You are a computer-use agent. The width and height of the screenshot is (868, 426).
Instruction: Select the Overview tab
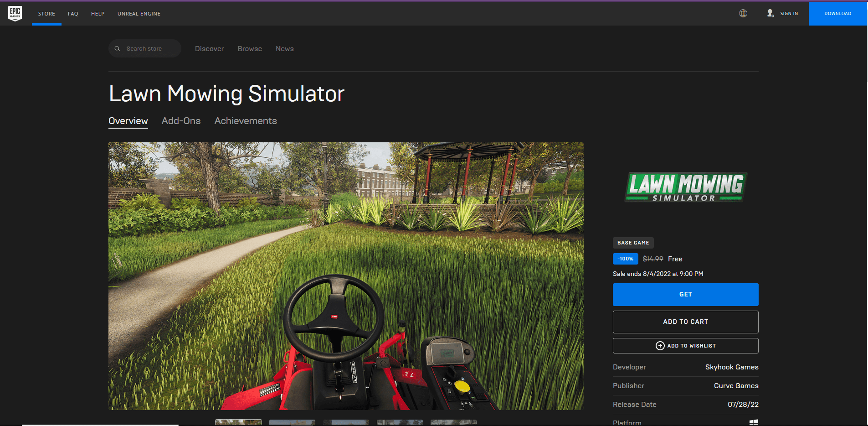pos(128,121)
